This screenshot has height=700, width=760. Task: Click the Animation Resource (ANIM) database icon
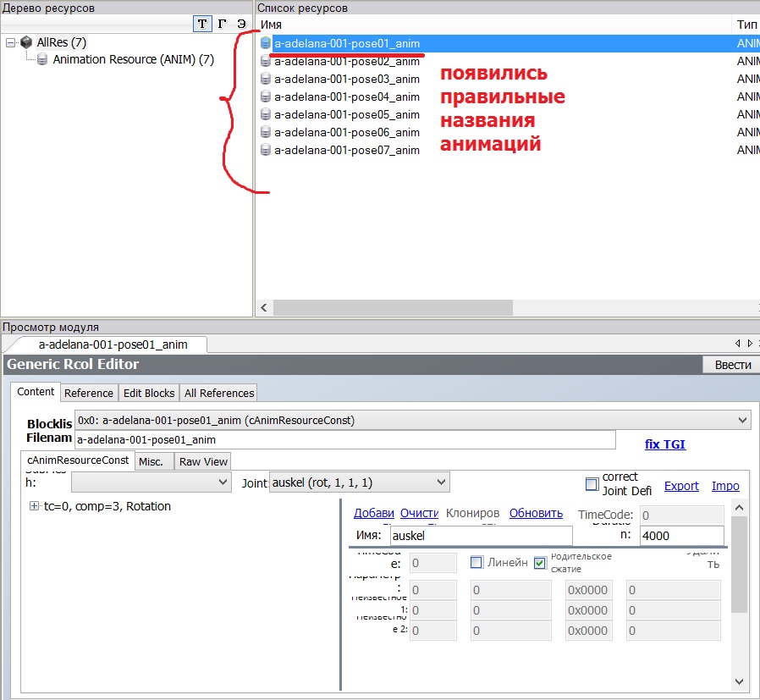coord(41,60)
